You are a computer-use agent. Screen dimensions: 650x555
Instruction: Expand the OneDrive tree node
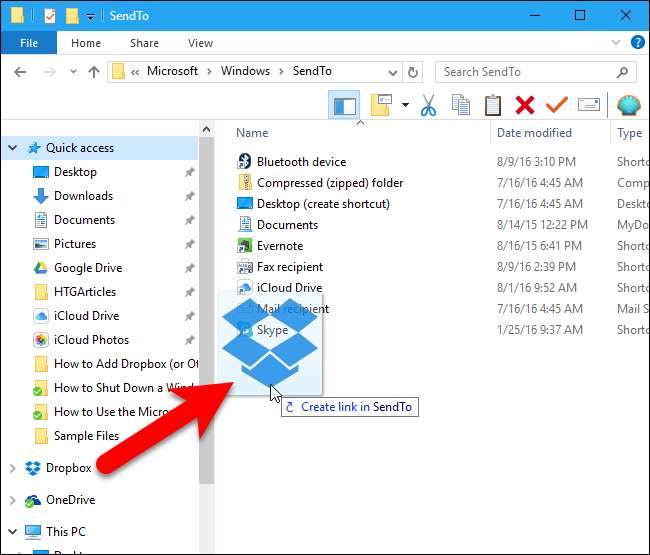click(13, 500)
